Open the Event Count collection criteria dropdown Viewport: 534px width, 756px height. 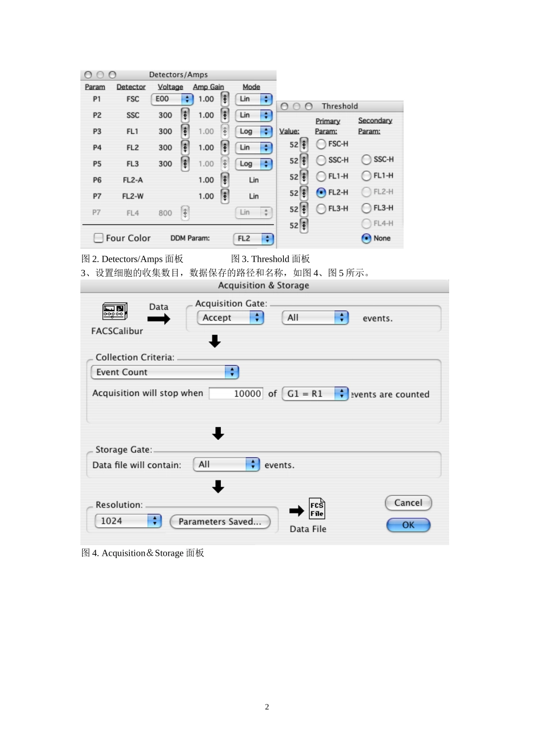coord(165,372)
